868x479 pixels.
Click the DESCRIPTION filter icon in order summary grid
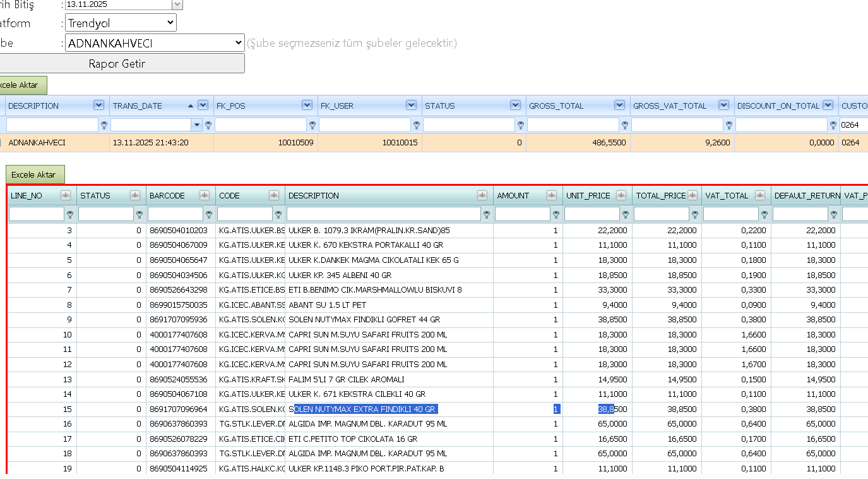104,125
